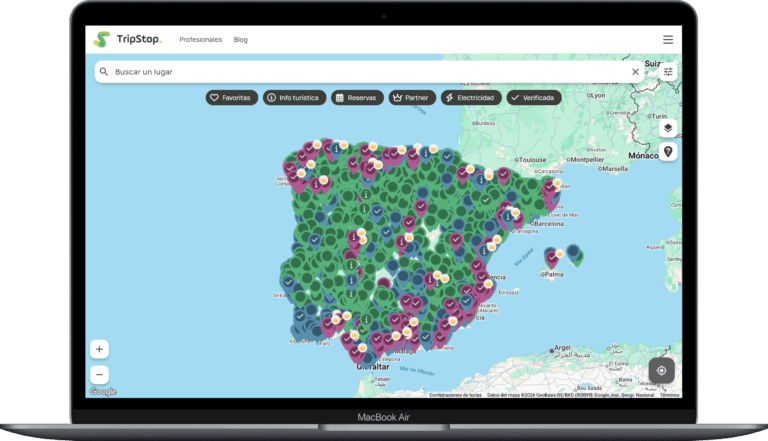Click the Barcelona label on map
The height and width of the screenshot is (441, 768).
click(549, 223)
